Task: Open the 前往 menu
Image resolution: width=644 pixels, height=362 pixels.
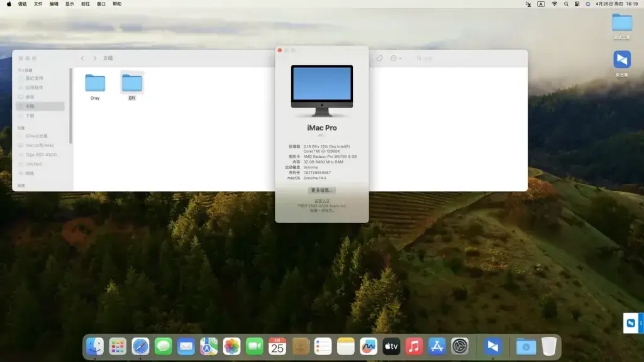Action: (86, 4)
